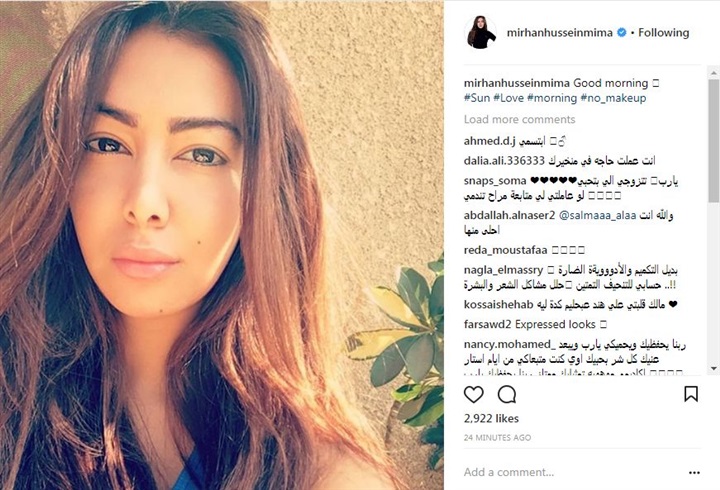
Task: Load more comments
Action: tap(519, 119)
